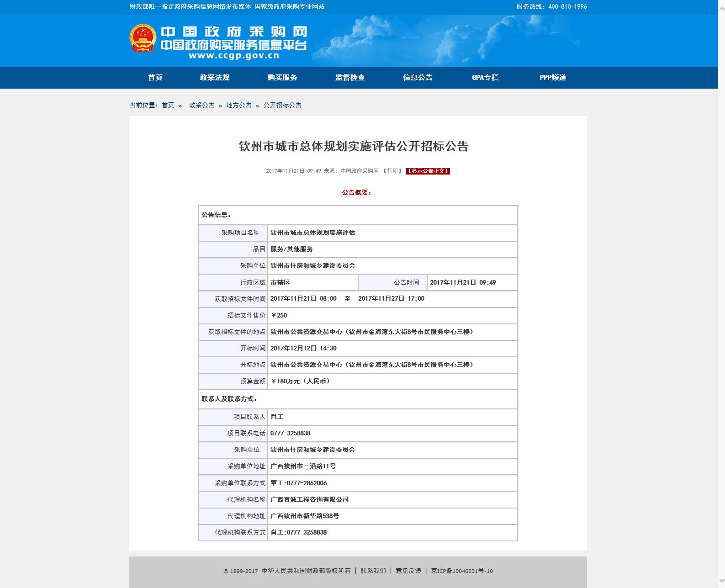Open the PPP频道 menu item
Image resolution: width=725 pixels, height=588 pixels.
pyautogui.click(x=553, y=78)
